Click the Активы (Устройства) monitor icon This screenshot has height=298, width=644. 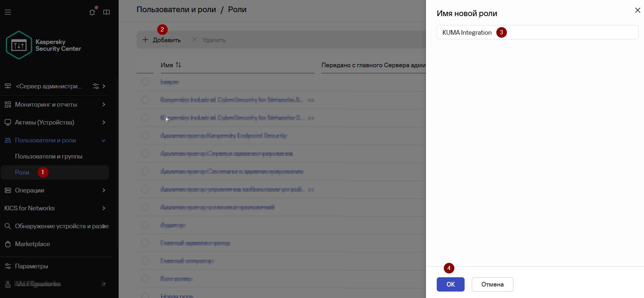coord(8,122)
